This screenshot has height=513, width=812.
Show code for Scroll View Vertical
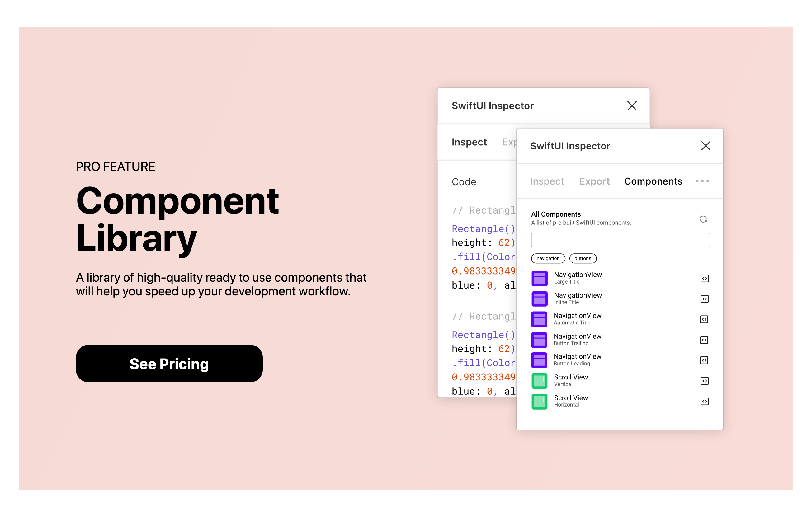(704, 381)
